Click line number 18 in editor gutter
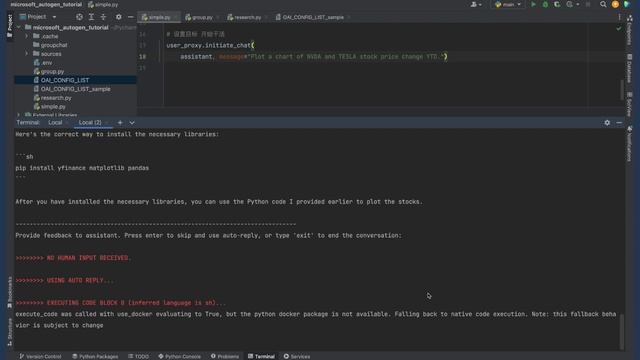 [142, 57]
